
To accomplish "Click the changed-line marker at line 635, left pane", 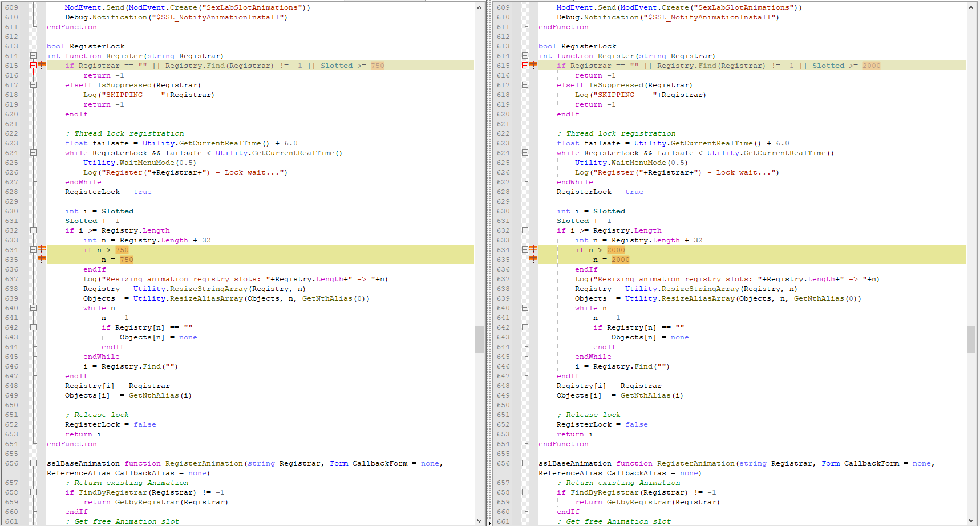I will pos(42,259).
